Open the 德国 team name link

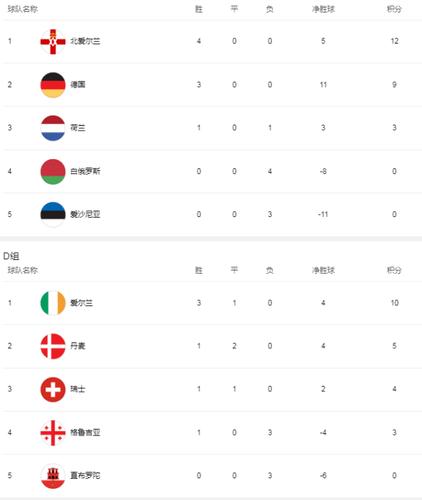pyautogui.click(x=78, y=85)
